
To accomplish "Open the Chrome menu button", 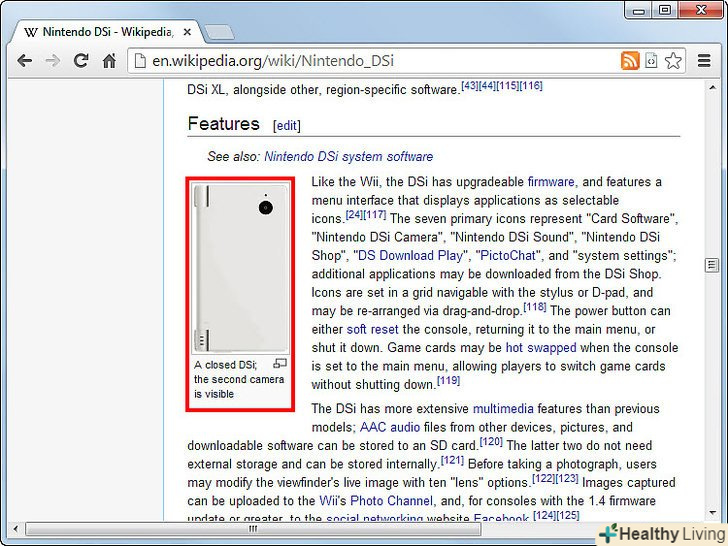I will pyautogui.click(x=704, y=61).
